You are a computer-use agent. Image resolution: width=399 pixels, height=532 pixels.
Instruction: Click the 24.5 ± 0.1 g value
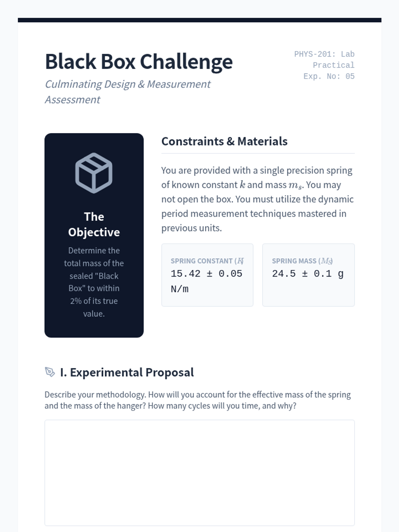click(308, 274)
